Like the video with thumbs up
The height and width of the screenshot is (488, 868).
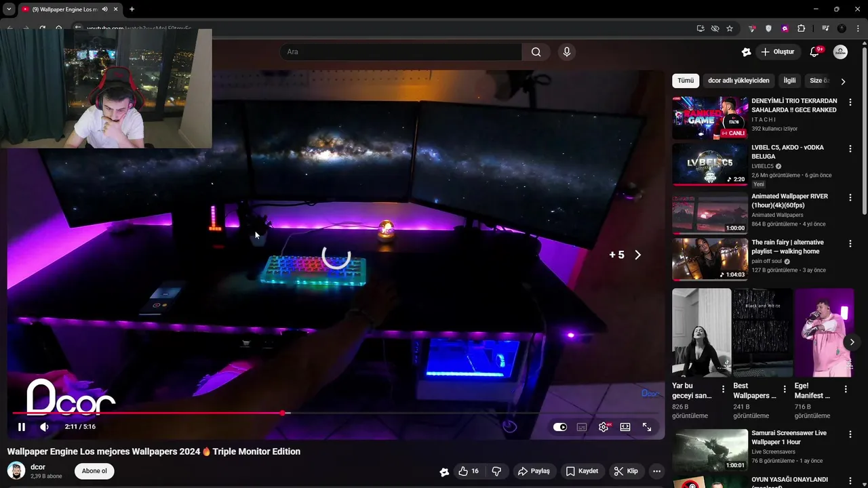tap(469, 471)
